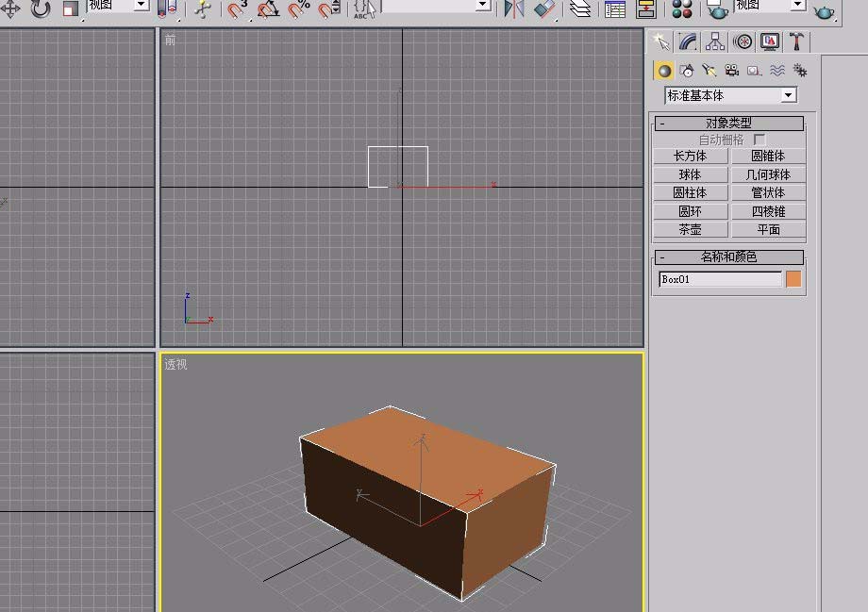Switch to the Hierarchy panel tab

coord(715,41)
